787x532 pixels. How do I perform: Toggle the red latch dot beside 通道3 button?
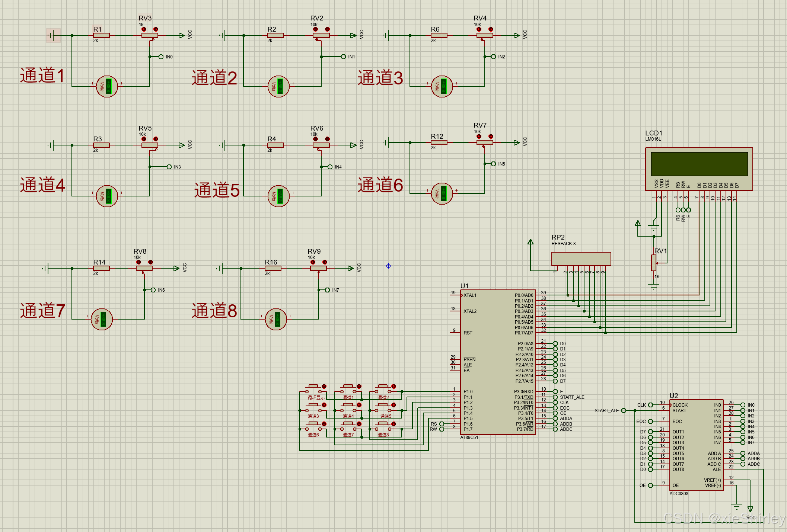(x=324, y=405)
